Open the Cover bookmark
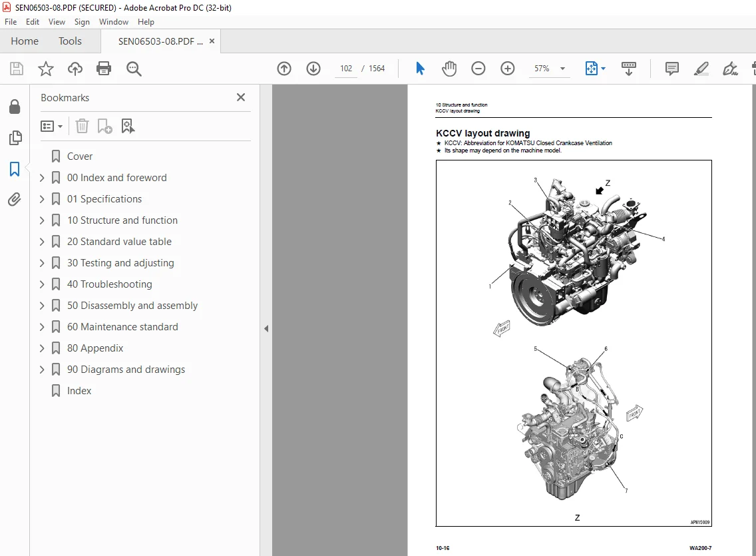Image resolution: width=756 pixels, height=556 pixels. [80, 156]
